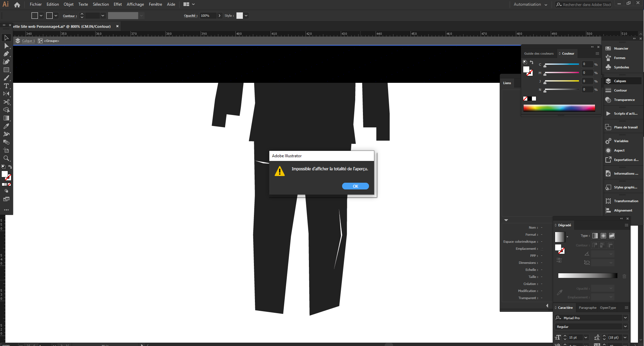Pick the Eyedropper tool in left toolbar
This screenshot has width=644, height=346.
(x=6, y=126)
